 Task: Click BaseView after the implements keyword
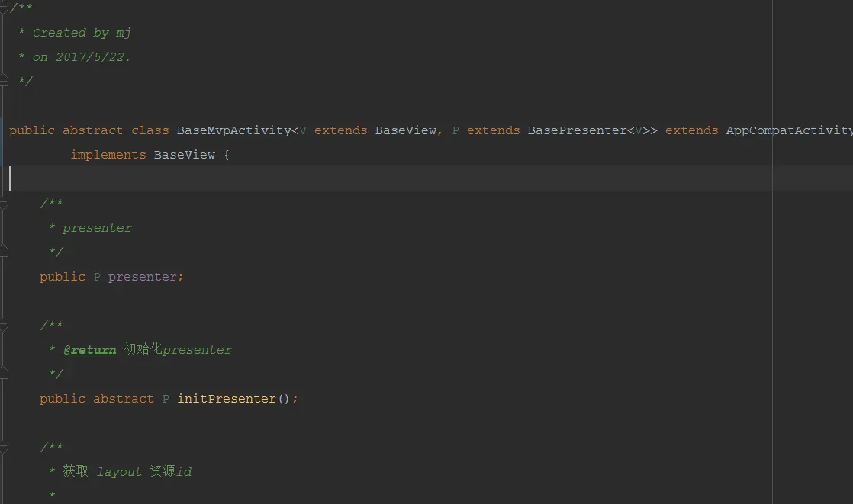pos(185,155)
